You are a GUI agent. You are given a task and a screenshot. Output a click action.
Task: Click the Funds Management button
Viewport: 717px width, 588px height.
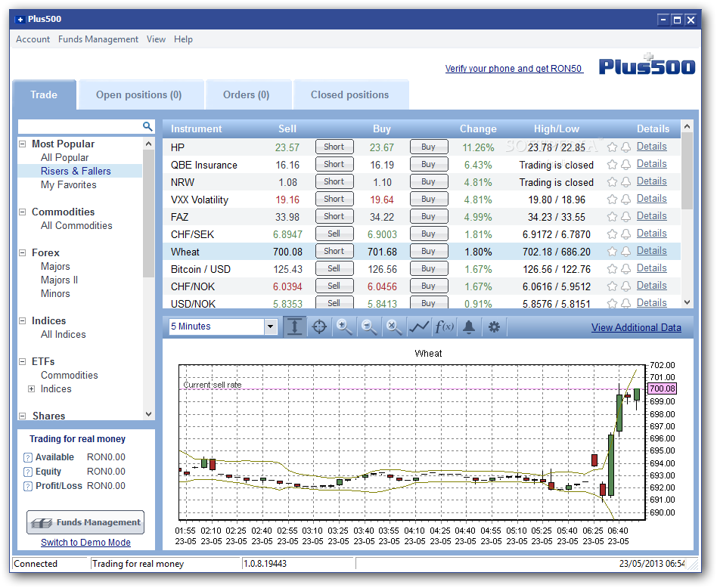click(x=85, y=522)
